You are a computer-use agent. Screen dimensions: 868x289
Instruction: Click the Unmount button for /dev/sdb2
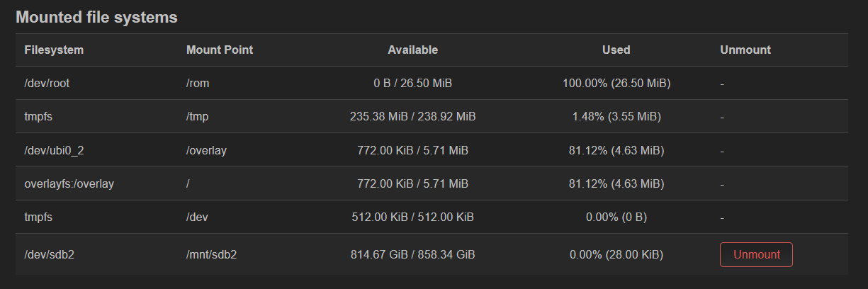point(756,254)
